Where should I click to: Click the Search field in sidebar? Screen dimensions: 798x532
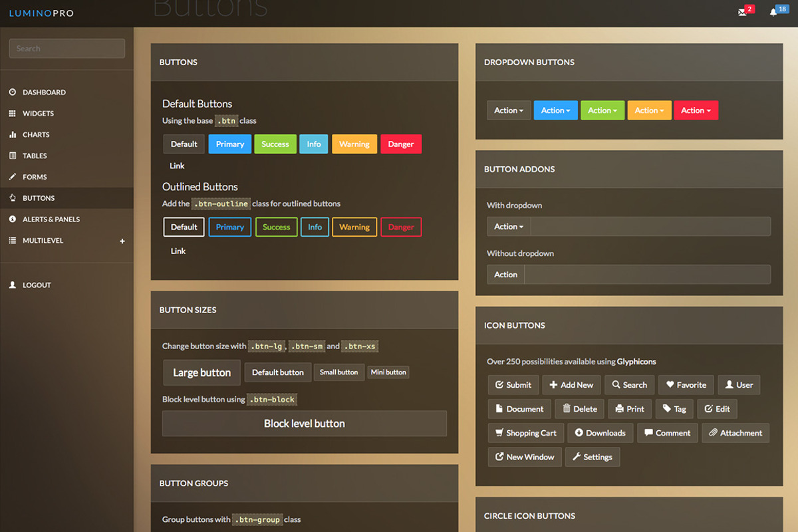[67, 49]
